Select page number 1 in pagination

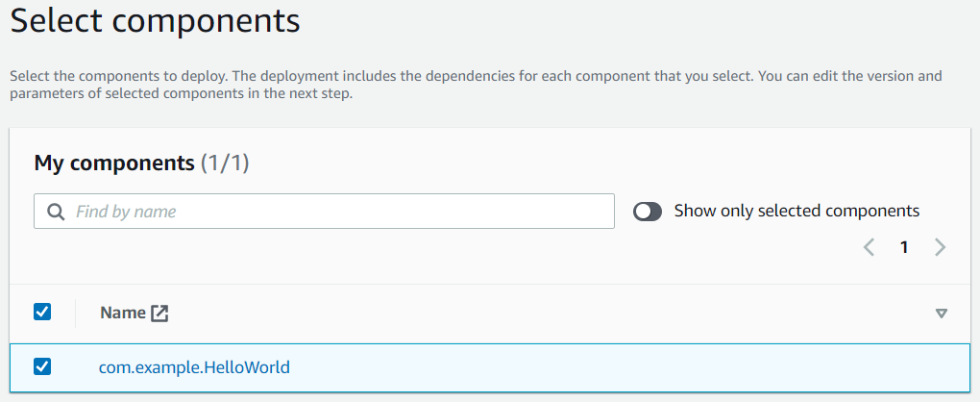tap(904, 247)
